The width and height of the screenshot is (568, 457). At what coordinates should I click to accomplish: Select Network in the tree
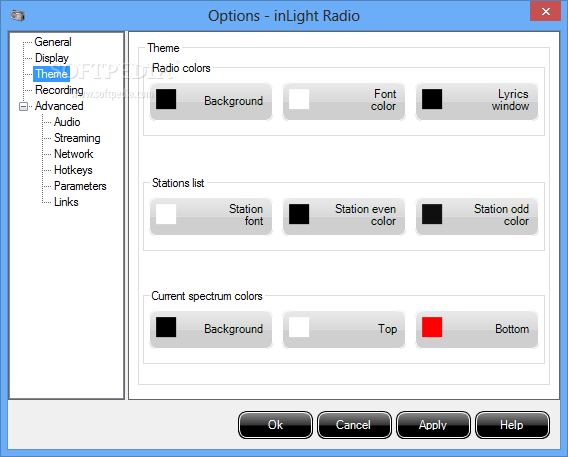coord(74,154)
